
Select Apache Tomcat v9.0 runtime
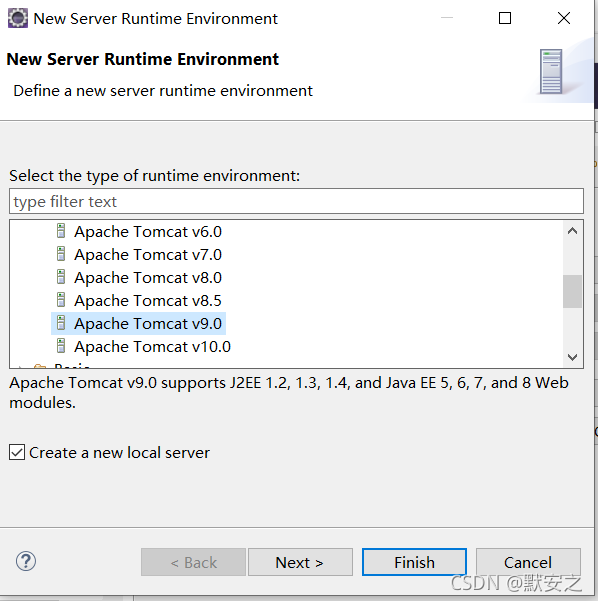tap(148, 323)
